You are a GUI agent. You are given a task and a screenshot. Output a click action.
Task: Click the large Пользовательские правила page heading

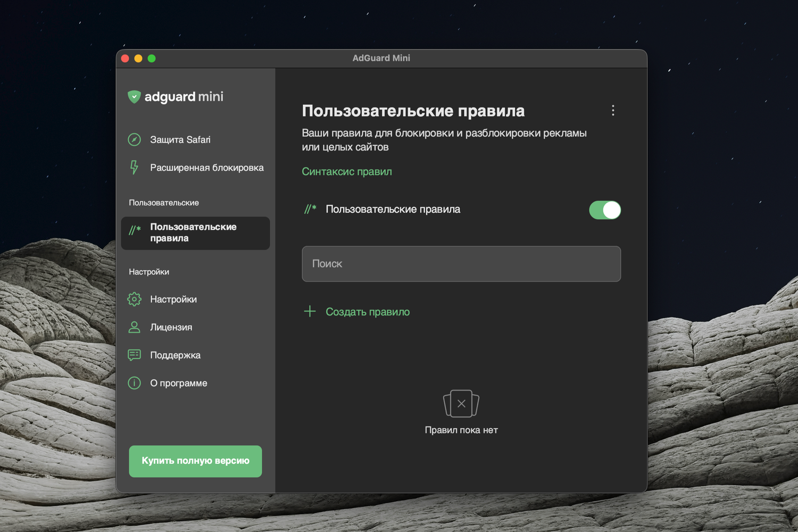(x=413, y=111)
